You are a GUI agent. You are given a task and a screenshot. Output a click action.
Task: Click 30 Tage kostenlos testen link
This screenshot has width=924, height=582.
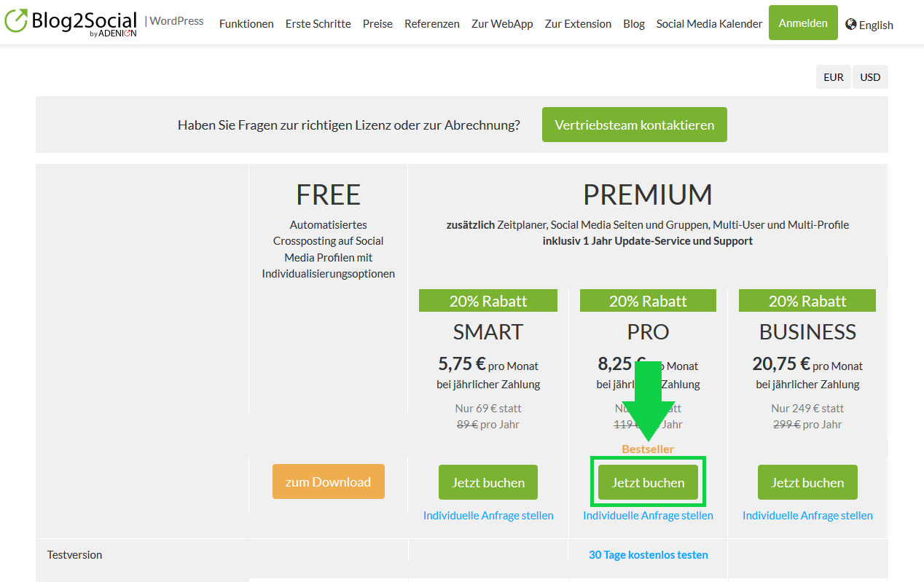point(648,554)
